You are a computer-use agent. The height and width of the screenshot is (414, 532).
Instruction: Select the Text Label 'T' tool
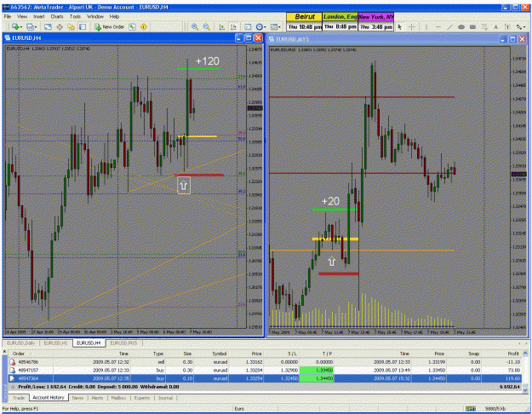[507, 26]
